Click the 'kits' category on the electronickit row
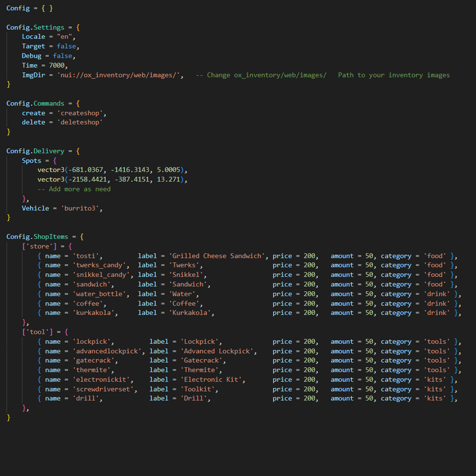The height and width of the screenshot is (476, 476). click(x=435, y=380)
